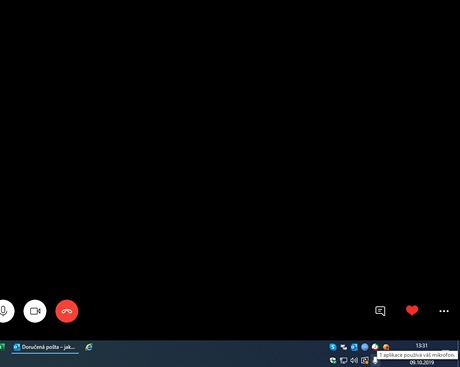Viewport: 460px width, 367px height.
Task: Click the date 09.10.2019 in taskbar
Action: click(x=422, y=363)
